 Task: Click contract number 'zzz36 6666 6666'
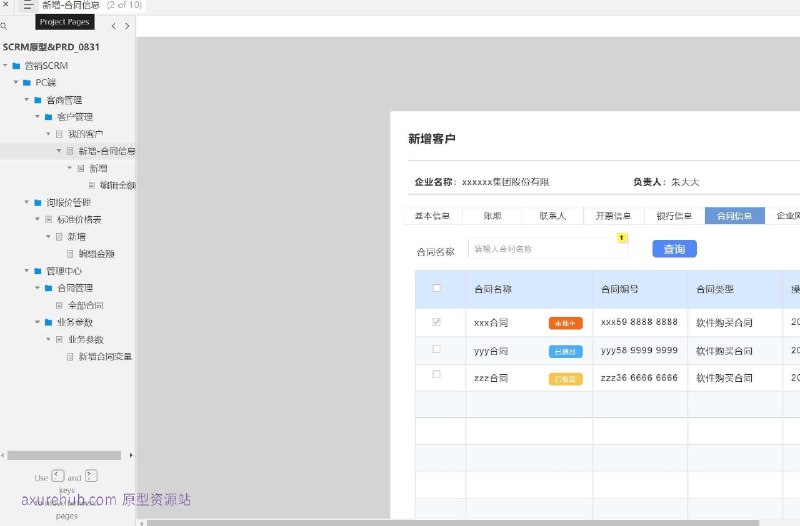click(x=639, y=378)
